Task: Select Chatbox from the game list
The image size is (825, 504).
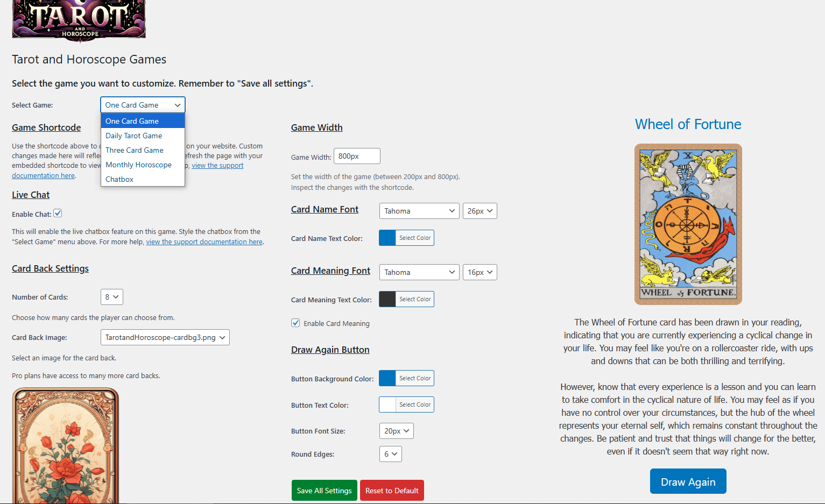Action: click(x=143, y=179)
